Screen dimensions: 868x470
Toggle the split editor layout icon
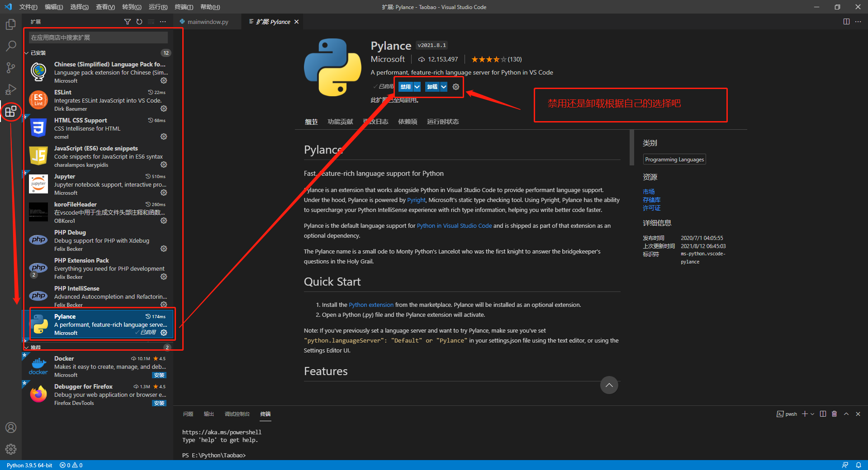tap(846, 21)
